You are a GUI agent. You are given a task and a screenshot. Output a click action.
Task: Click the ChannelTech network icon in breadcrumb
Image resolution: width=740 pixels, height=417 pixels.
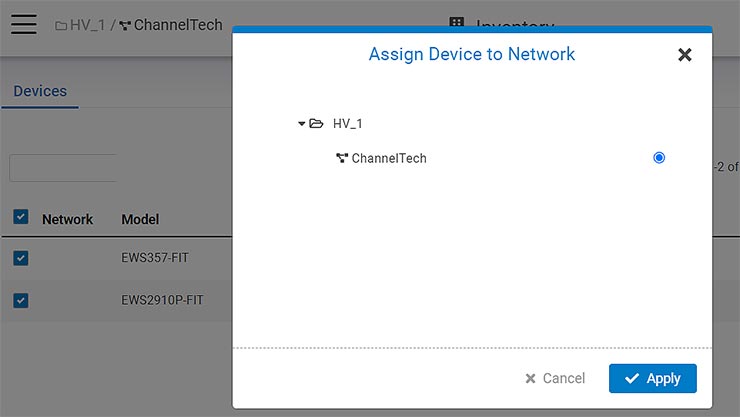click(124, 25)
